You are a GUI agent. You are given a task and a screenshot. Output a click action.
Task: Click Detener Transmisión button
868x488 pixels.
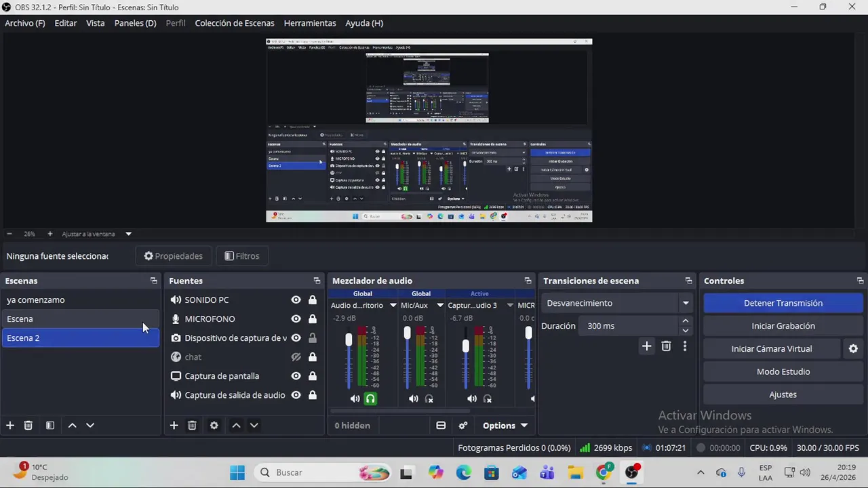tap(783, 303)
